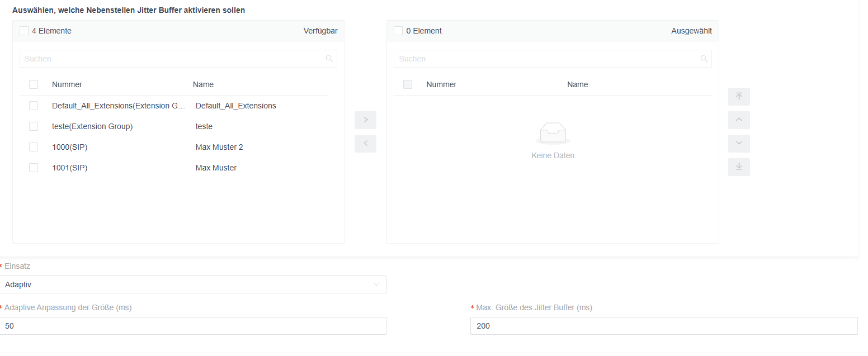
Task: Check the teste(Extension Group) row checkbox
Action: (34, 126)
